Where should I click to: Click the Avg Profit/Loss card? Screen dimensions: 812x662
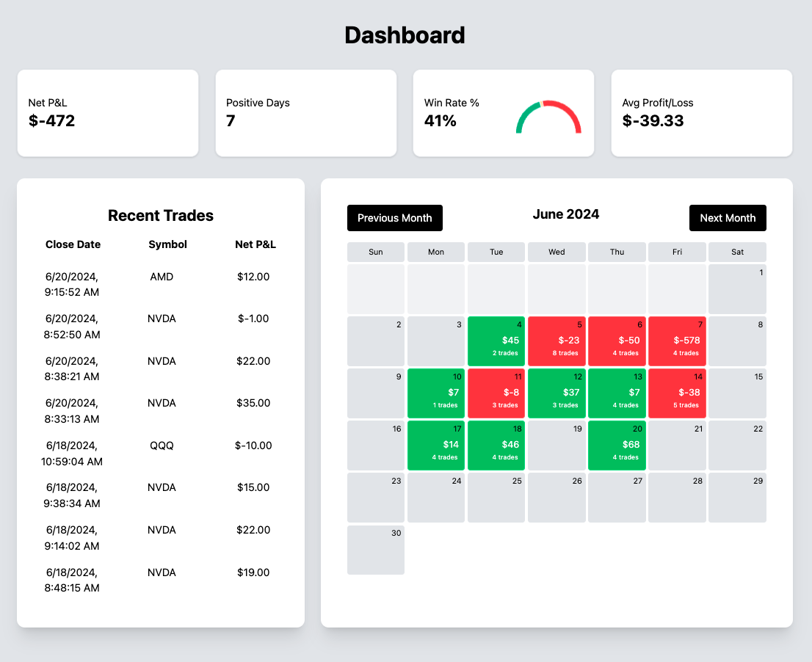(x=701, y=113)
